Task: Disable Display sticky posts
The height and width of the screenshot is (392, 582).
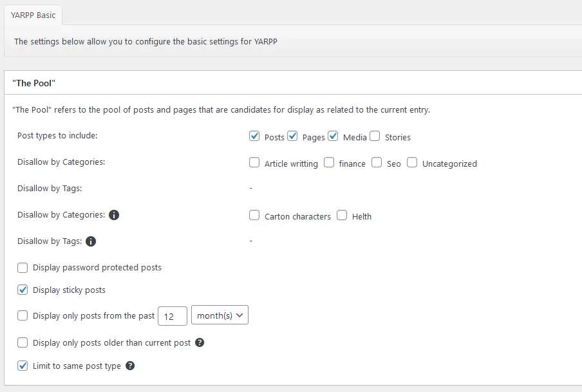Action: point(23,290)
